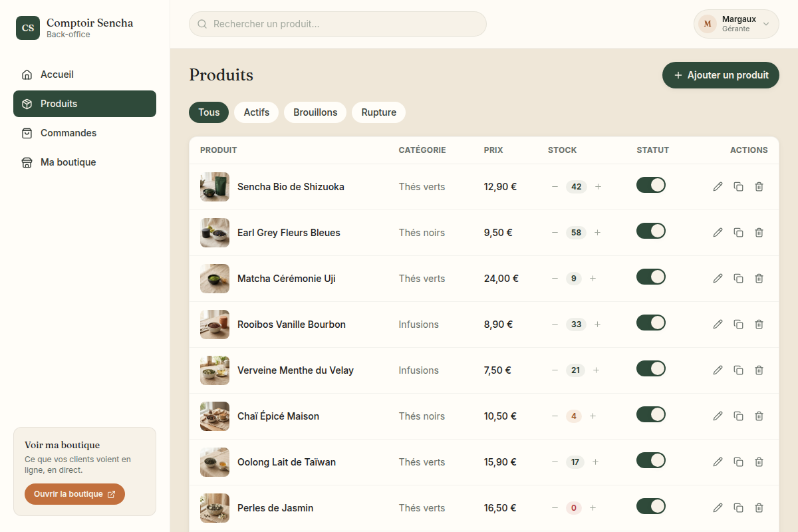
Task: Click the Oolong Lait de Taïwan product name
Action: pos(287,462)
